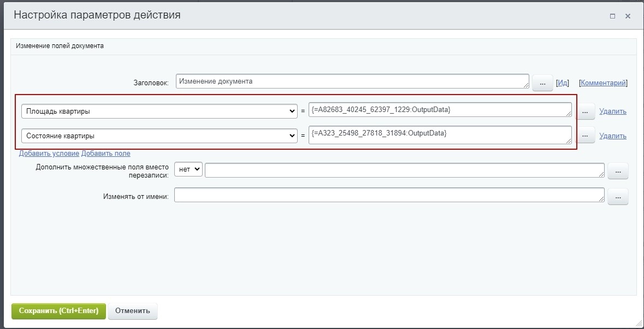Expand the Состояние квартиры field dropdown

click(159, 136)
